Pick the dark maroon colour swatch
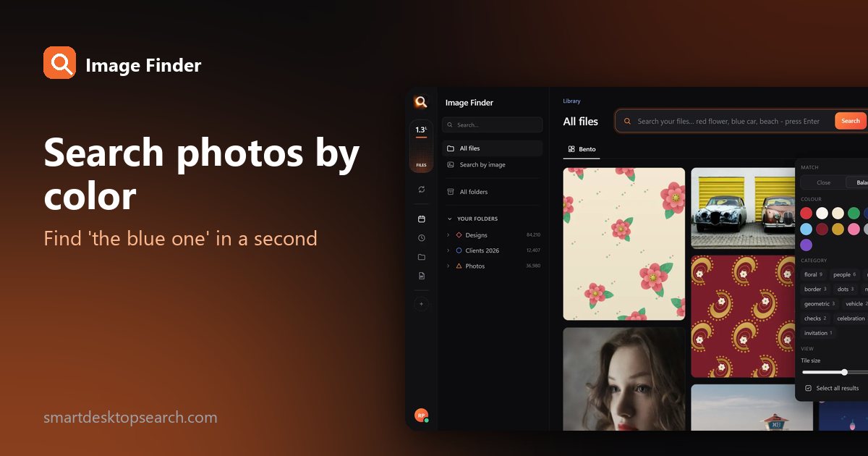Image resolution: width=868 pixels, height=456 pixels. pos(822,229)
